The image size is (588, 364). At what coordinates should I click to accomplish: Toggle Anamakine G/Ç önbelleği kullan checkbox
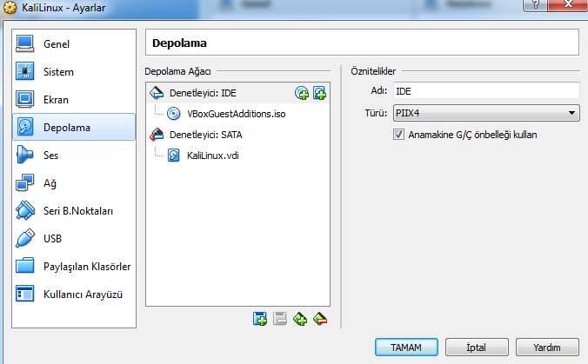tap(398, 135)
